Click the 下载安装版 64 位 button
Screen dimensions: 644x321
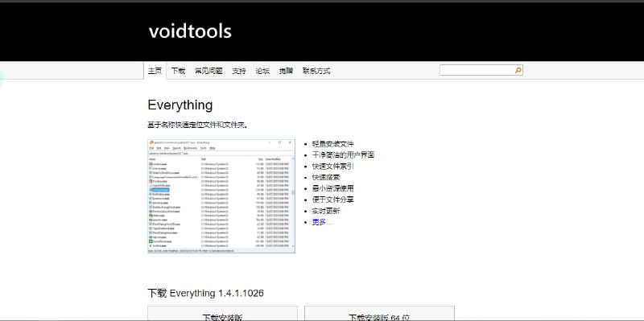tap(379, 314)
